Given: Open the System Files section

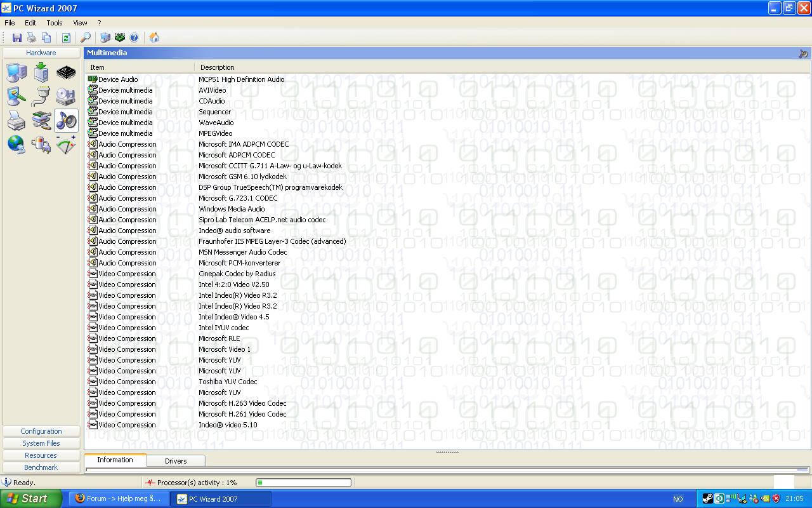Looking at the screenshot, I should 41,443.
